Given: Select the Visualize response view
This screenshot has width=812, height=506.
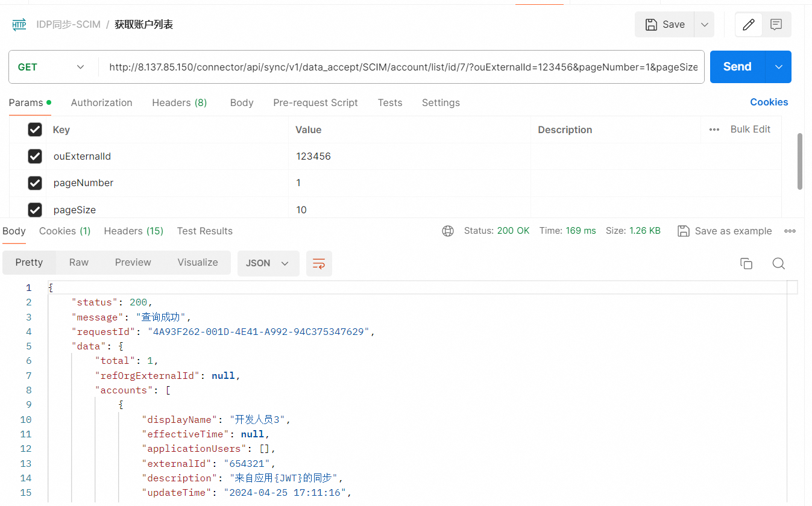Looking at the screenshot, I should click(198, 263).
